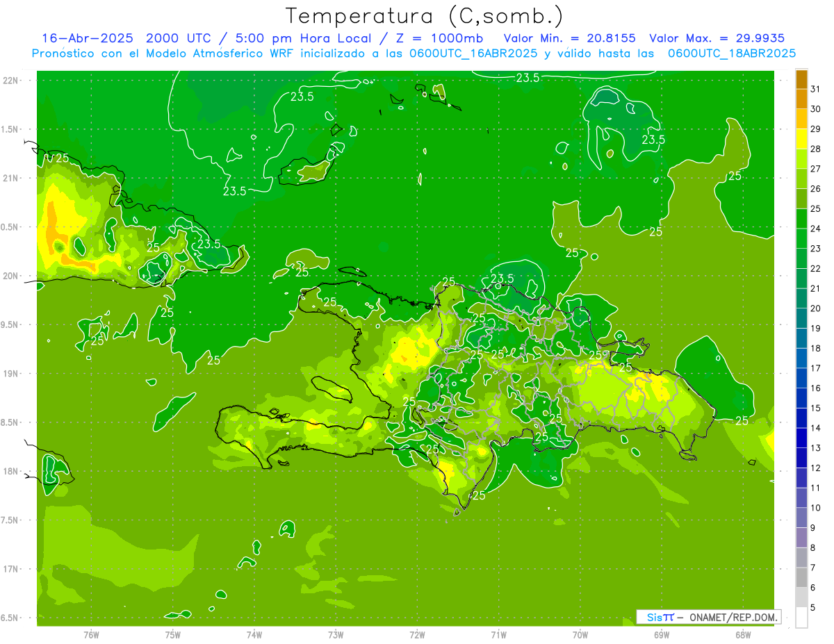Pick the purple legend swatch between 9 and 10
Screen dimensions: 834x644
point(801,518)
